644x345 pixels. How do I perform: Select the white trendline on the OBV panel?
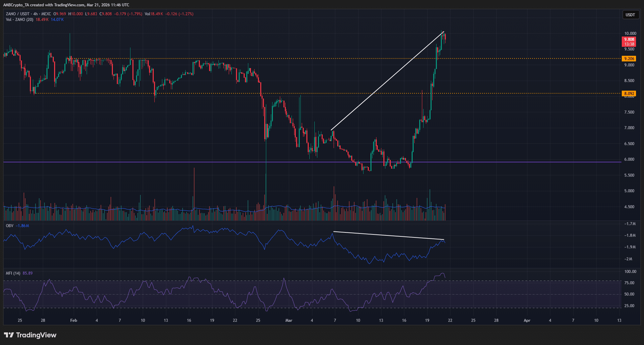[x=388, y=235]
